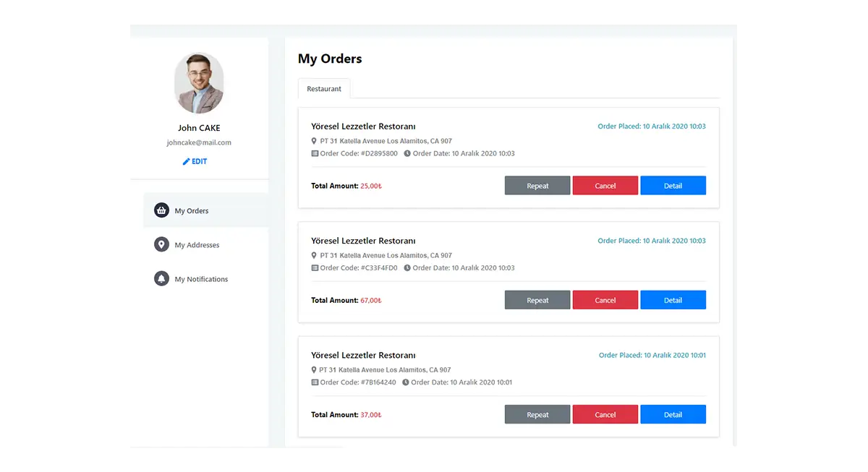Screen dimensions: 868x472
Task: Click the clock icon in order #C33F4FD0
Action: (407, 267)
